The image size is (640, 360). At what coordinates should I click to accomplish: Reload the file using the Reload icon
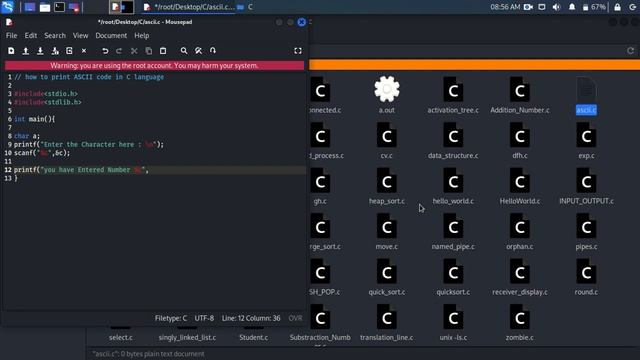(69, 51)
